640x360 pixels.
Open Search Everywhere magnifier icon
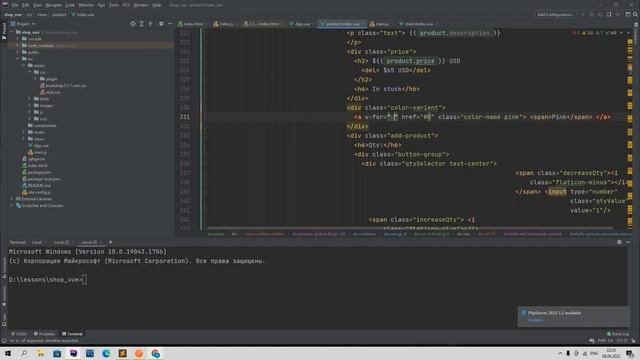[x=635, y=14]
